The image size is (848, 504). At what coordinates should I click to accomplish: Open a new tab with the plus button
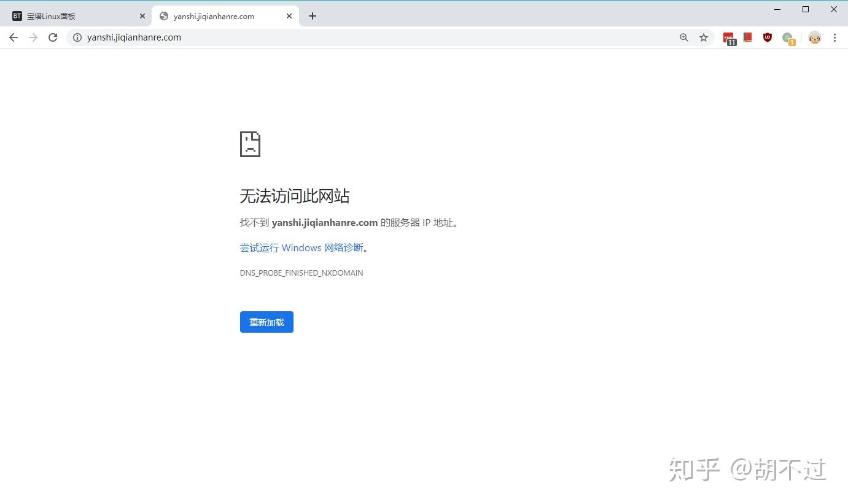(x=313, y=16)
